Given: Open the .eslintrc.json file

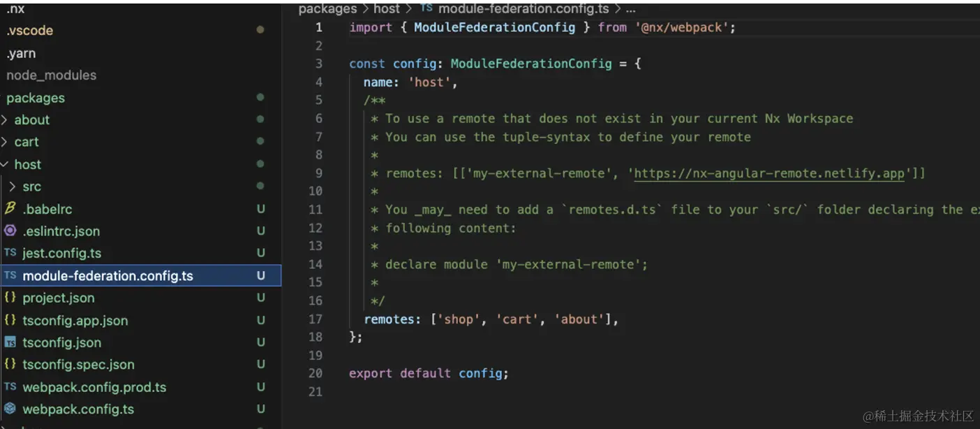Looking at the screenshot, I should point(61,231).
